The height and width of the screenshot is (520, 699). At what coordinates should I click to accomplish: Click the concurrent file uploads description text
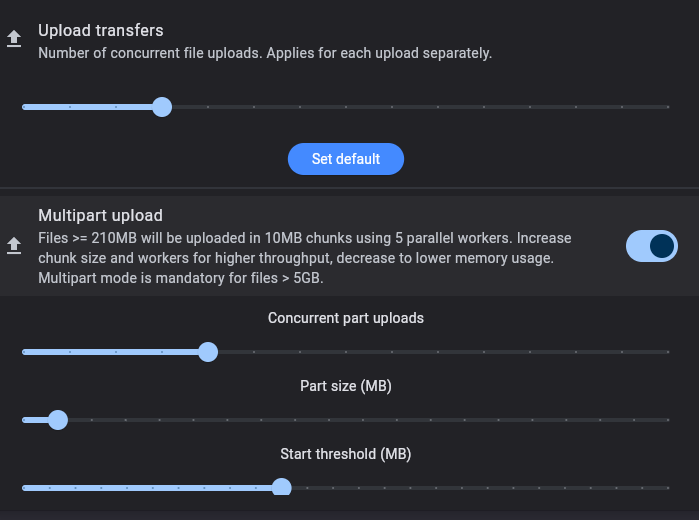[x=265, y=53]
